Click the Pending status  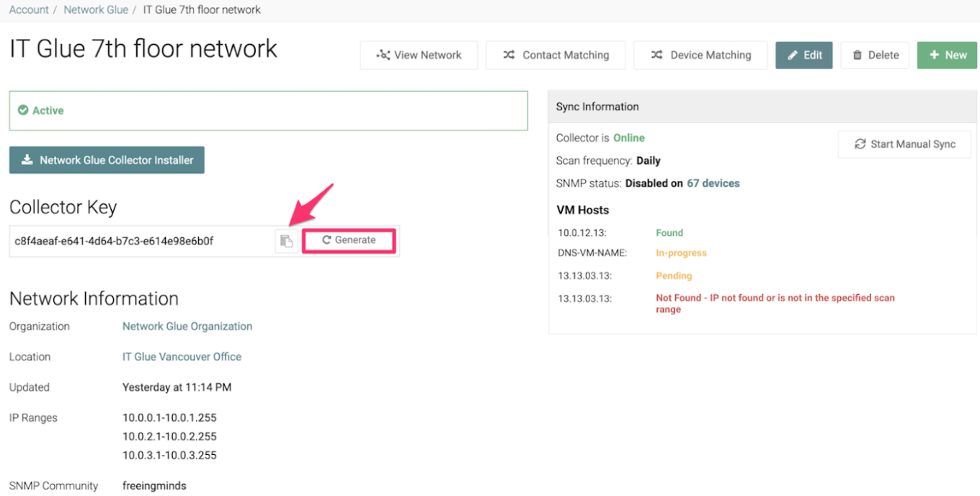674,276
